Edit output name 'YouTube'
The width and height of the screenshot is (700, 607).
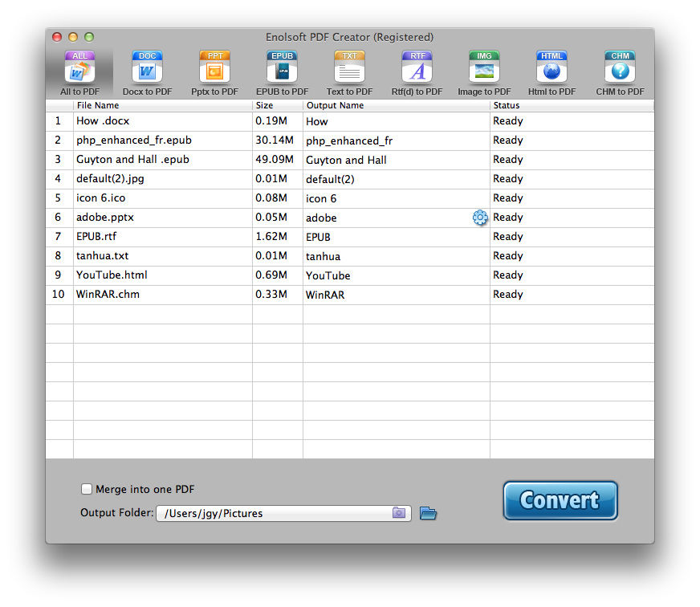pos(328,275)
